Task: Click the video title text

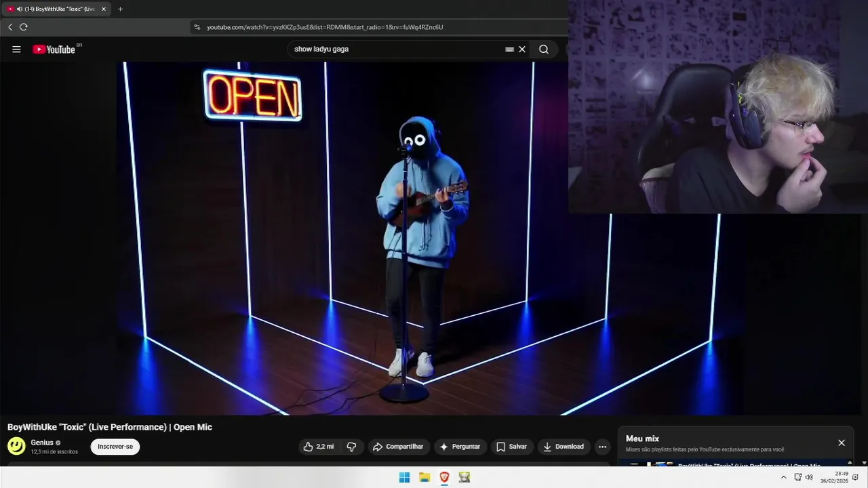Action: (110, 427)
